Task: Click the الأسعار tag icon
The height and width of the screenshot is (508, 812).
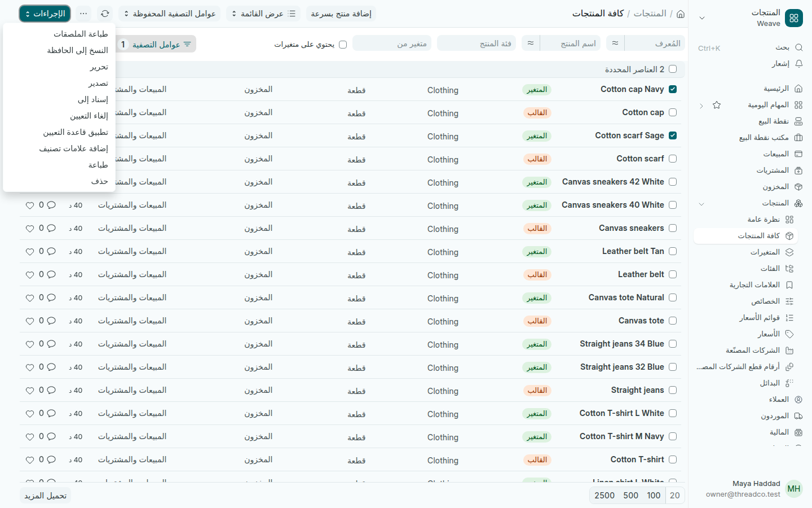Action: coord(789,334)
